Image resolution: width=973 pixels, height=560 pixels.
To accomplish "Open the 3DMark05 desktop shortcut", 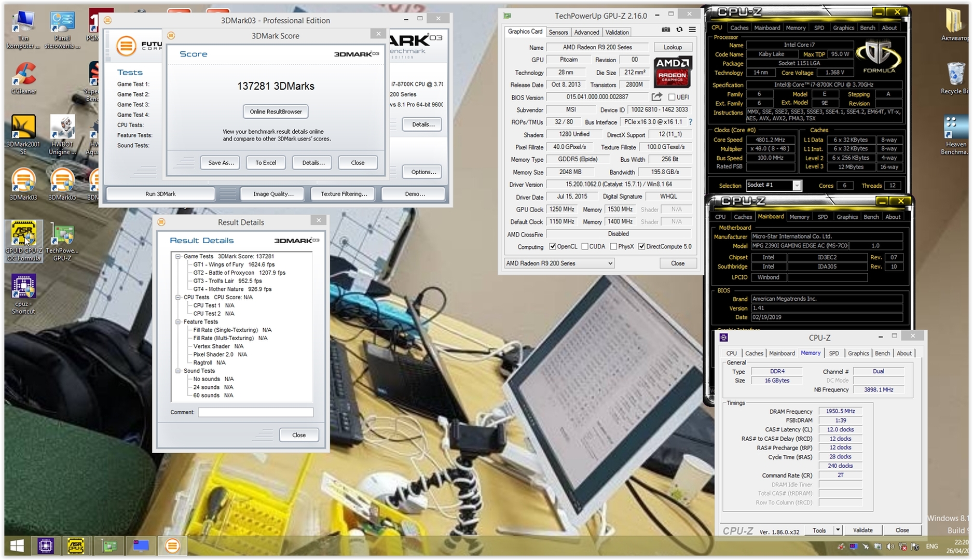I will click(62, 185).
